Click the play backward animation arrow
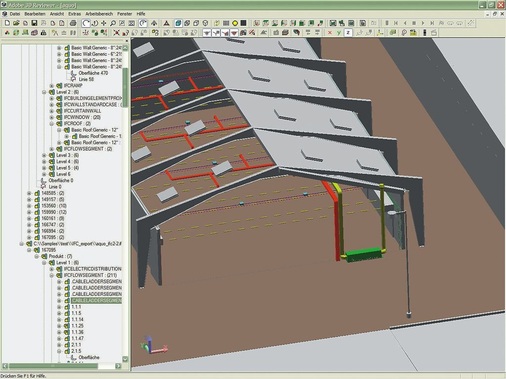This screenshot has height=379, width=506. click(x=405, y=23)
